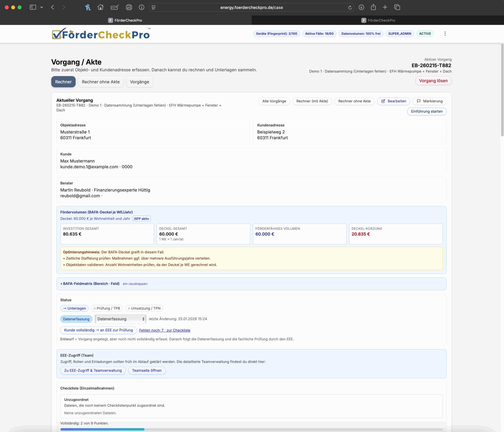Open the Safari share icon
The height and width of the screenshot is (432, 504).
point(373,7)
